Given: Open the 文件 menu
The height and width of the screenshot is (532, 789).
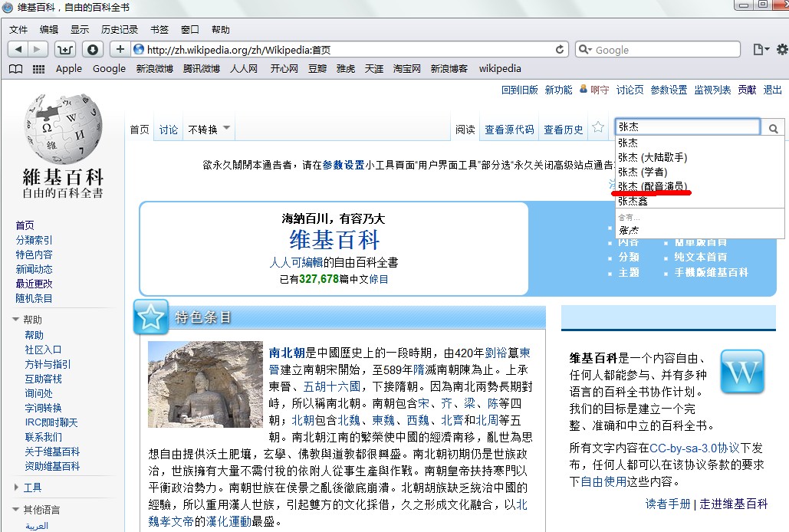Looking at the screenshot, I should point(18,30).
